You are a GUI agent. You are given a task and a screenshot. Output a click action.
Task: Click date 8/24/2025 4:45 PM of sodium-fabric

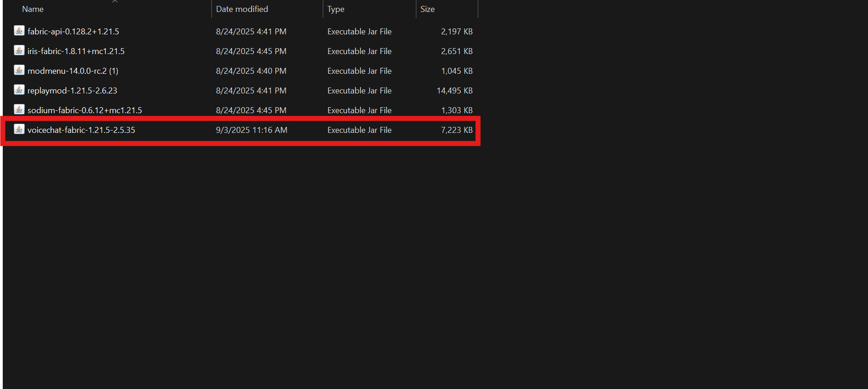click(x=251, y=110)
